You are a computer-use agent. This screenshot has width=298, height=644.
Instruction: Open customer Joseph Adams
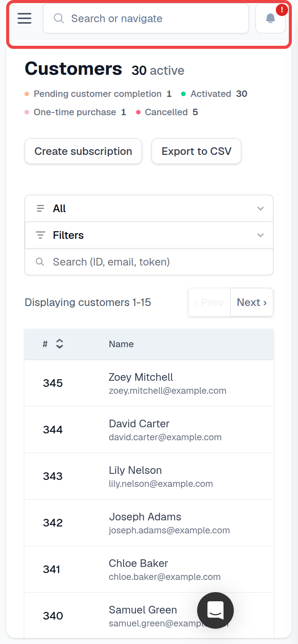(145, 517)
